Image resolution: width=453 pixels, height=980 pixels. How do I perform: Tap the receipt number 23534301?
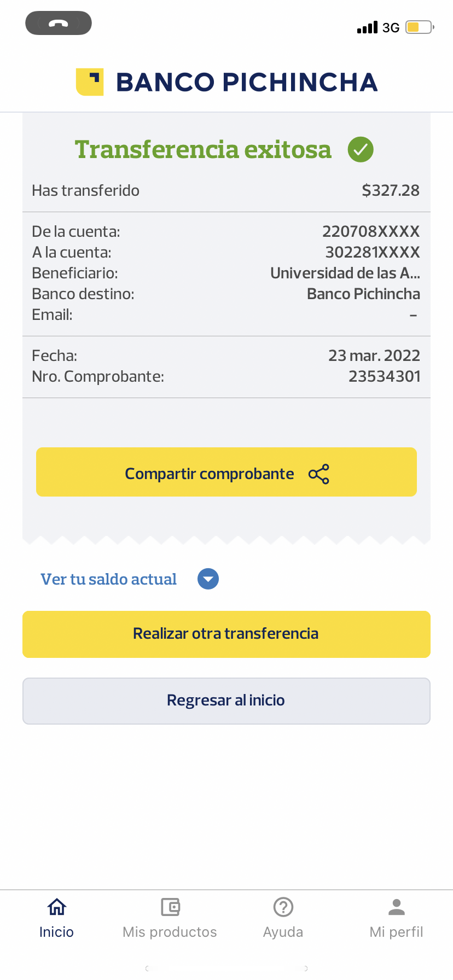click(384, 376)
